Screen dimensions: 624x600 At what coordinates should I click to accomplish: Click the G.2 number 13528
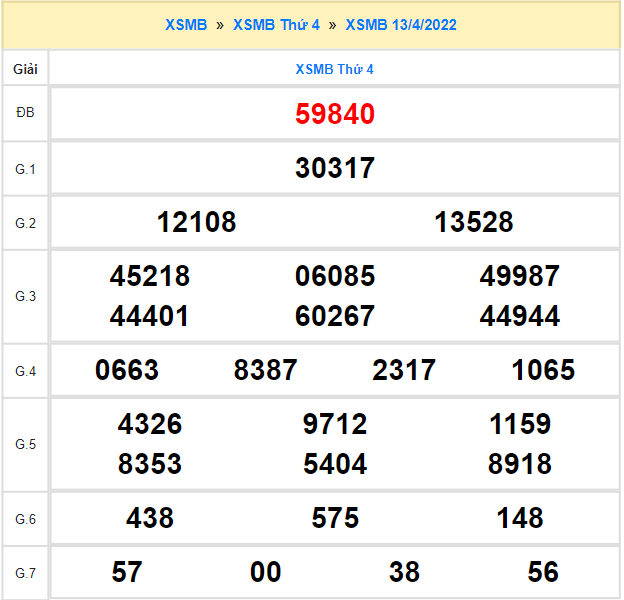coord(473,222)
